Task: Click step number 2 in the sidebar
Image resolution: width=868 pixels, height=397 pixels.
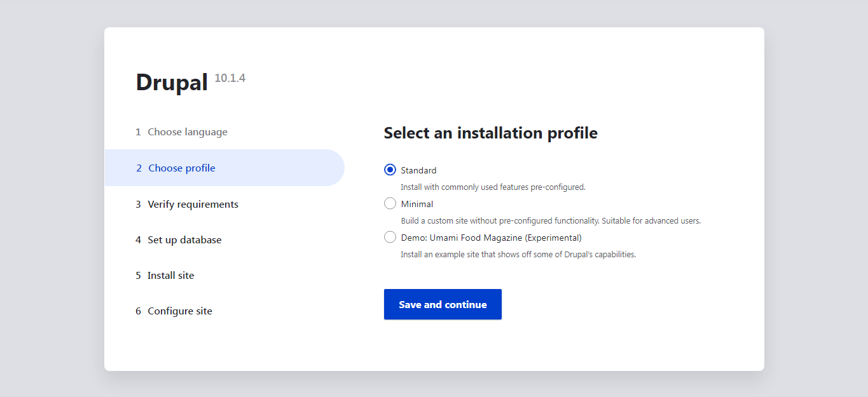Action: tap(138, 167)
